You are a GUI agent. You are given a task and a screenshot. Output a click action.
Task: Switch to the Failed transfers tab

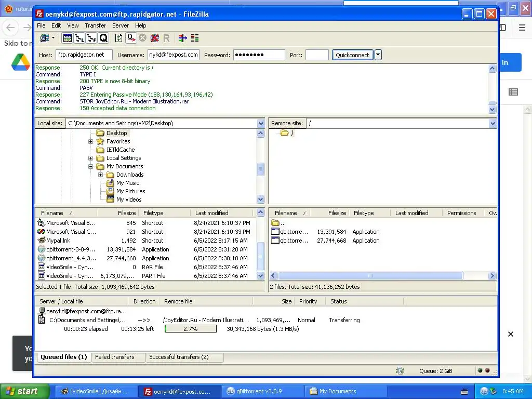[x=118, y=357]
